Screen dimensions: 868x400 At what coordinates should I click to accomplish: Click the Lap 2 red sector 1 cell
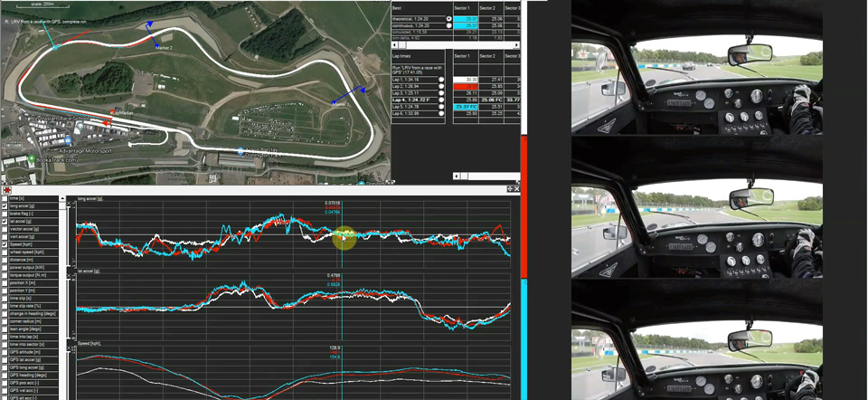466,87
